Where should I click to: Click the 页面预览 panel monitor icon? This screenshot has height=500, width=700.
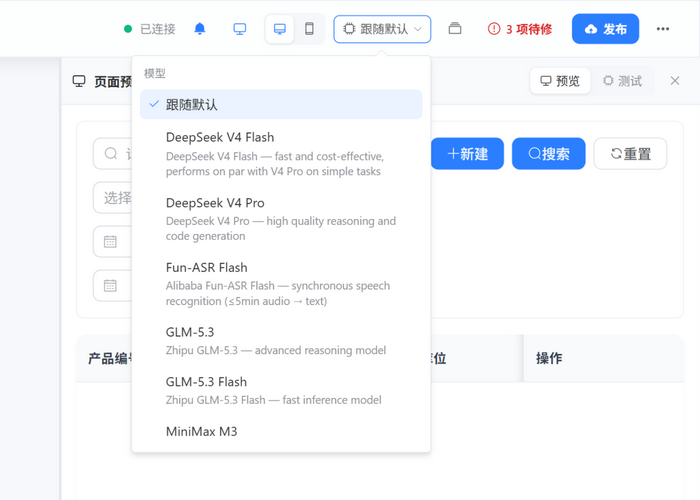pyautogui.click(x=79, y=81)
